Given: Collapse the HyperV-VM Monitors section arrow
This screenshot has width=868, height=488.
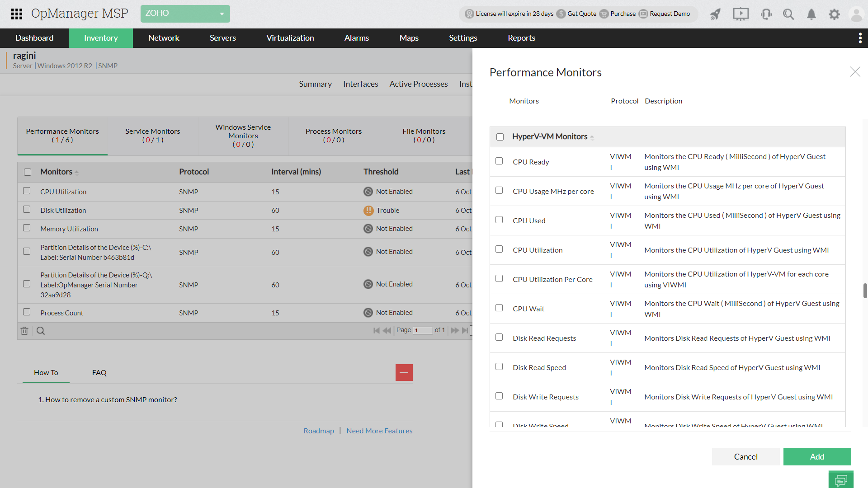Looking at the screenshot, I should pyautogui.click(x=592, y=137).
